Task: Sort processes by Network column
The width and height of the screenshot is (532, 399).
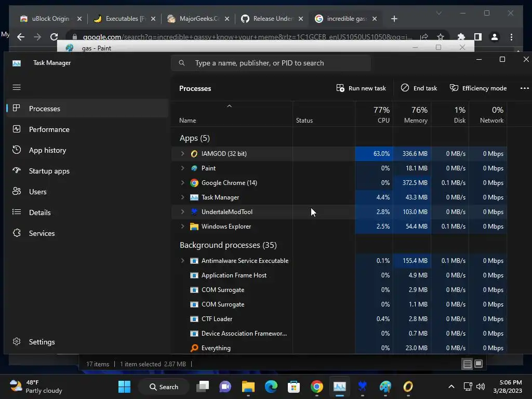Action: click(488, 114)
